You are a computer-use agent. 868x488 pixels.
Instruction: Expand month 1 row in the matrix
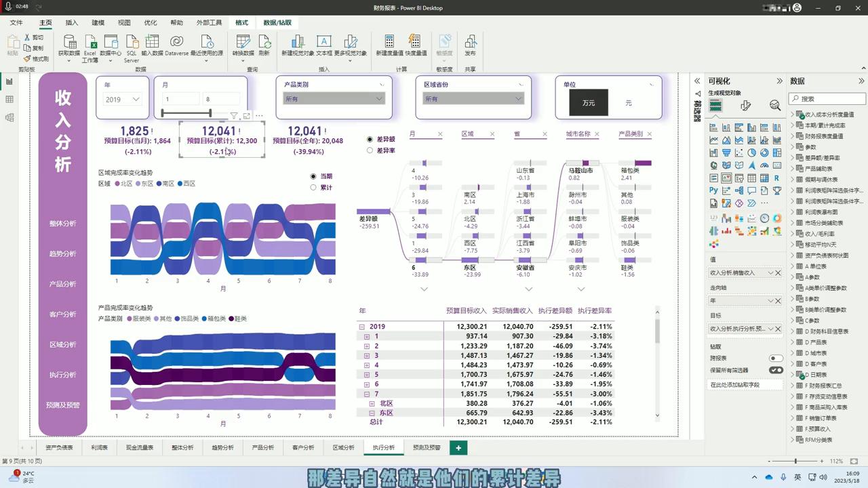tap(367, 336)
